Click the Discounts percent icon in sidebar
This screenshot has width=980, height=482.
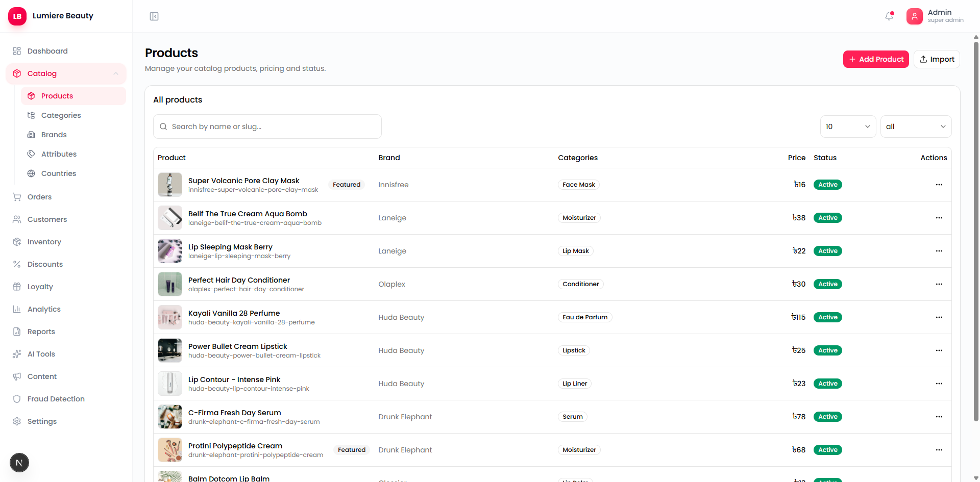tap(17, 264)
